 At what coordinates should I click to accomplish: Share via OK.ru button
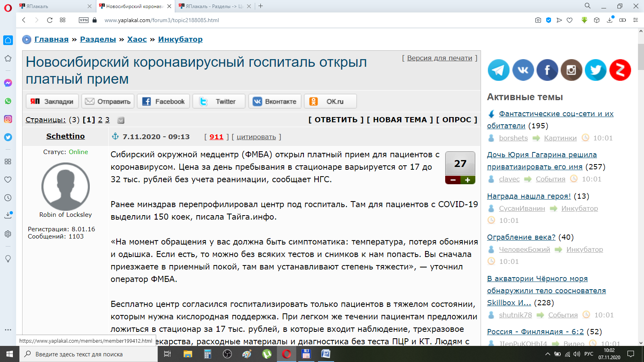click(x=330, y=101)
